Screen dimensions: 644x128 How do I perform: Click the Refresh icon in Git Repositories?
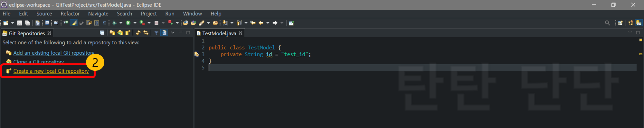138,33
